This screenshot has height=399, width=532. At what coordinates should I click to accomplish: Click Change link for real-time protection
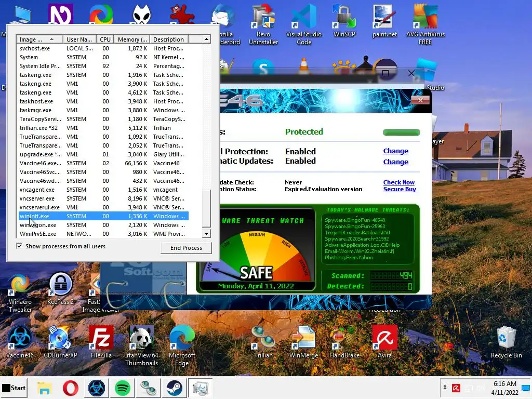395,151
